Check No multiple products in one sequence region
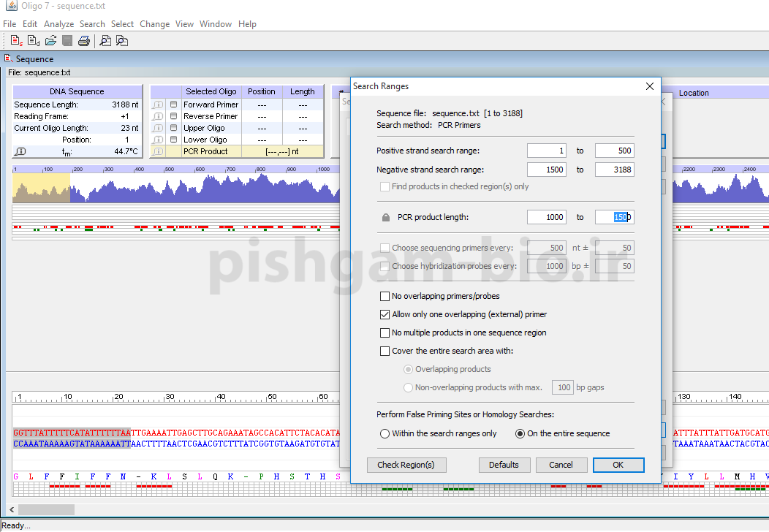Screen dimensions: 769x532 click(385, 333)
